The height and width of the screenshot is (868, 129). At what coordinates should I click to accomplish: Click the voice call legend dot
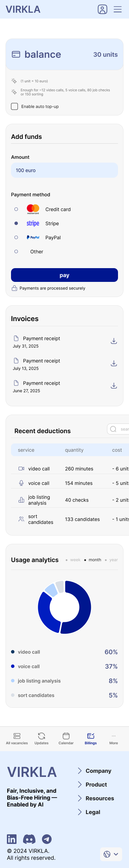pos(13,666)
